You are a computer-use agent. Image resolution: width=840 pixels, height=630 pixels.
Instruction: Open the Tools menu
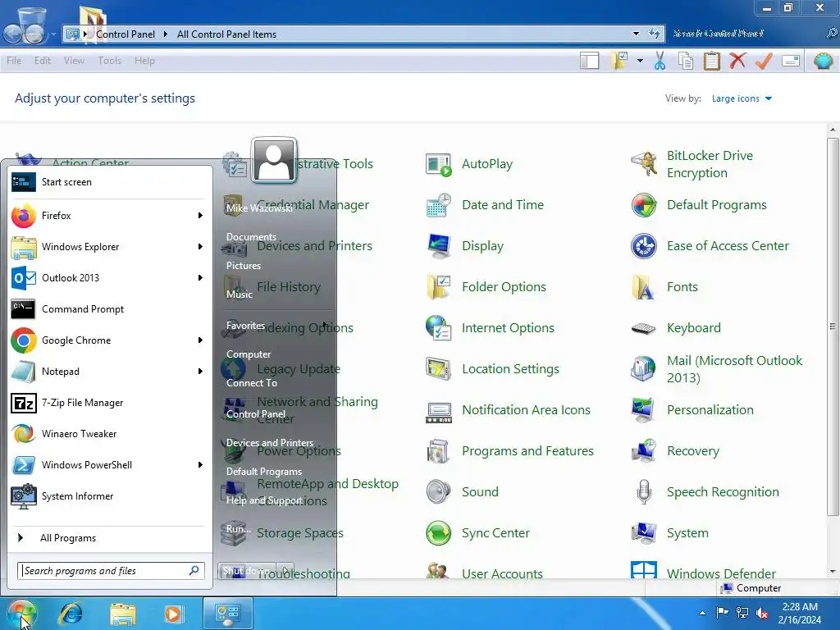point(109,61)
